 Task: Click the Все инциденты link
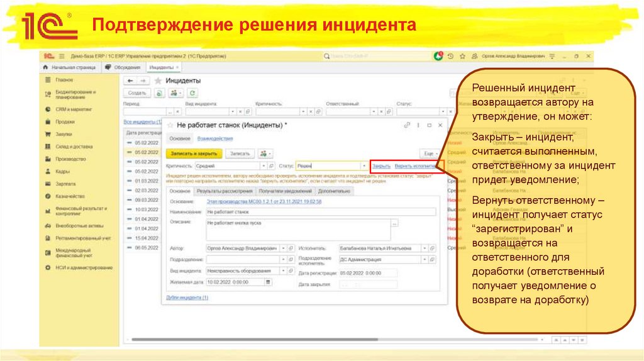pos(142,122)
